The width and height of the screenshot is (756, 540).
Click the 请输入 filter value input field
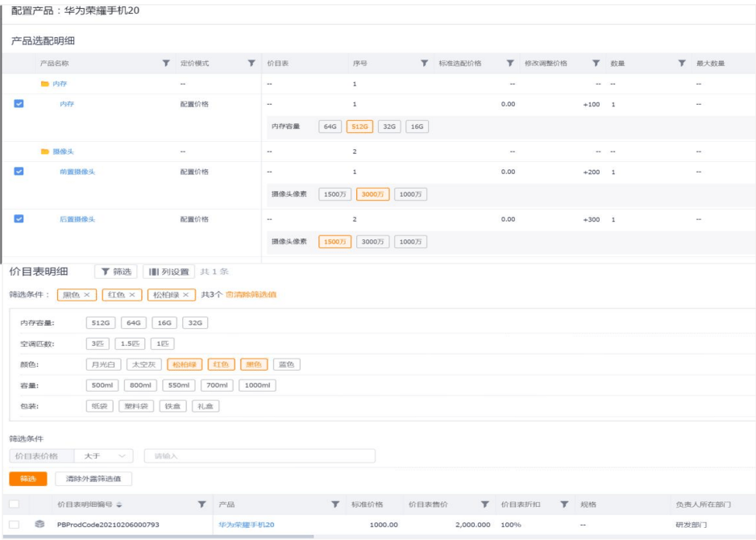pyautogui.click(x=259, y=456)
